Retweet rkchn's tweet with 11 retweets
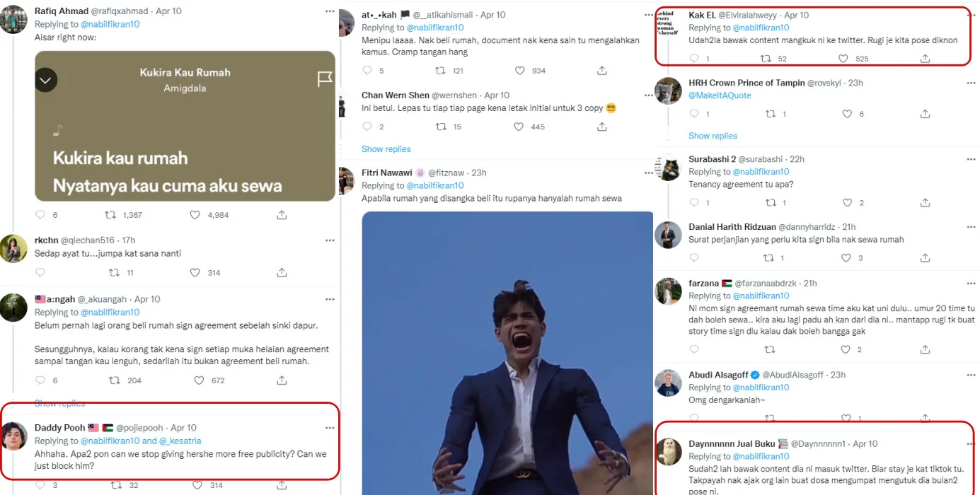The height and width of the screenshot is (495, 980). 113,273
